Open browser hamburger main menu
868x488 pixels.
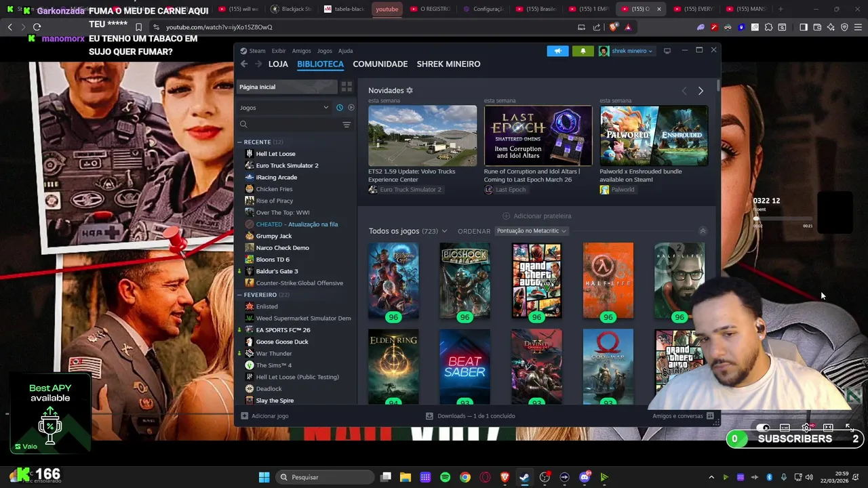point(858,27)
